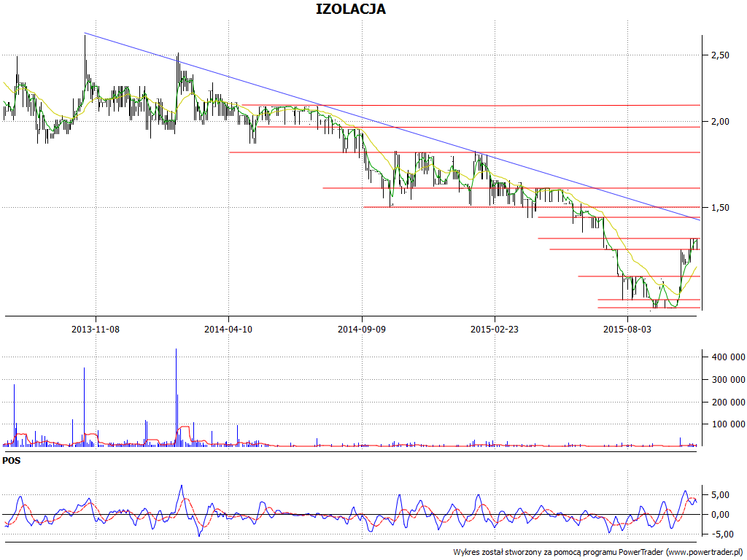Click the 300 000 volume axis label
747x560 pixels.
pyautogui.click(x=728, y=379)
